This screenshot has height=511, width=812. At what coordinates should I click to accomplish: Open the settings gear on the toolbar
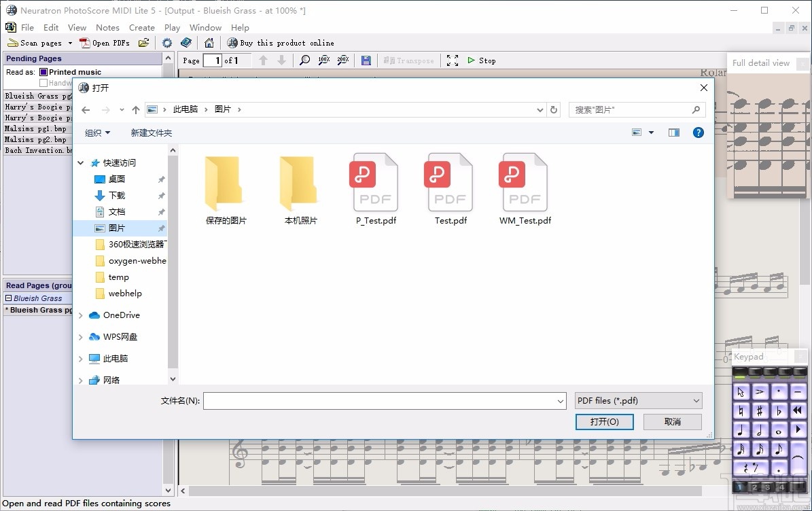pos(166,42)
